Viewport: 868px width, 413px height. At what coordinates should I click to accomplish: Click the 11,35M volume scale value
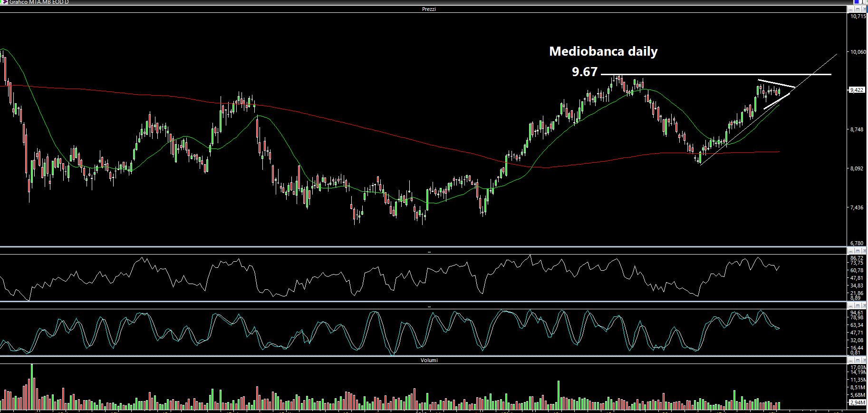click(858, 380)
